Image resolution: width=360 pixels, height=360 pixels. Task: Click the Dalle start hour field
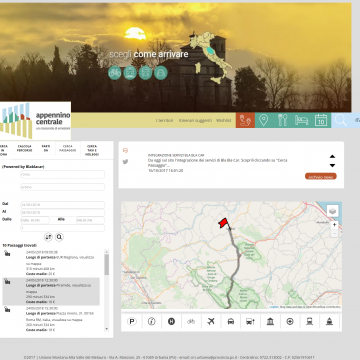(x=35, y=220)
